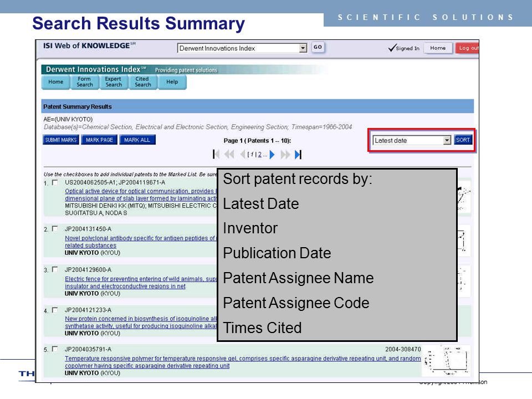Click the ISI Web of Knowledge logo

(89, 45)
